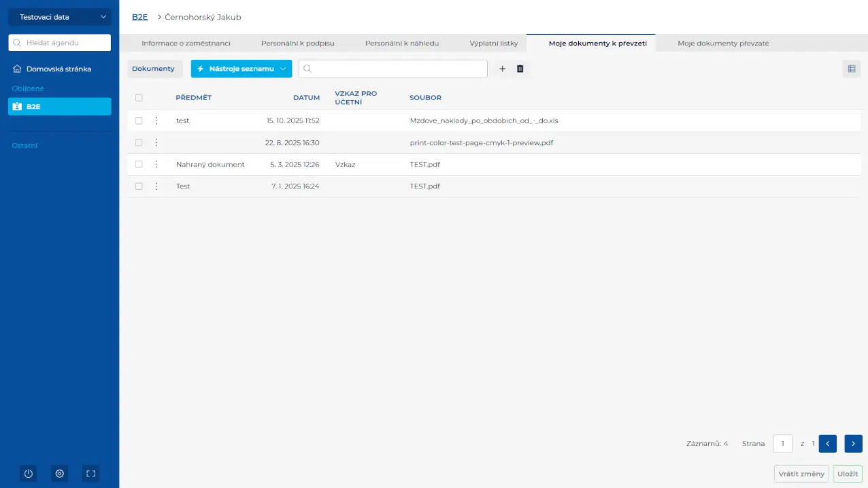Open settings gear in sidebar footer

tap(60, 474)
